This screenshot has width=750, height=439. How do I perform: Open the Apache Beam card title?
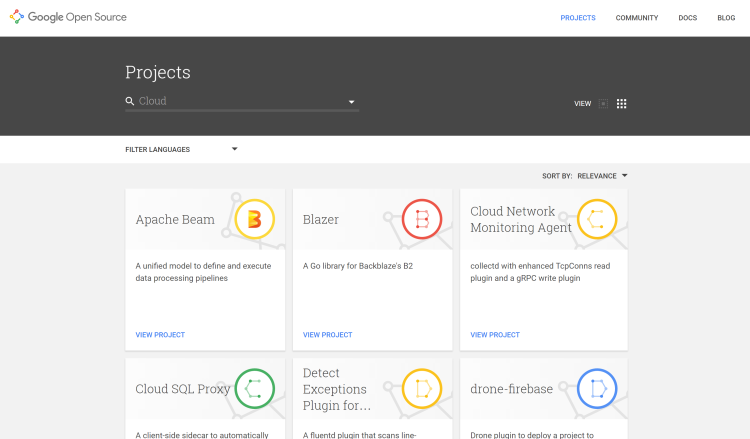(175, 220)
